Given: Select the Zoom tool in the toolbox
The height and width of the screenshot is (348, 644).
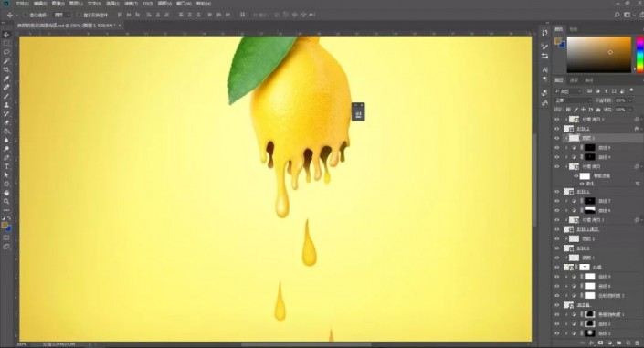Looking at the screenshot, I should [x=6, y=201].
